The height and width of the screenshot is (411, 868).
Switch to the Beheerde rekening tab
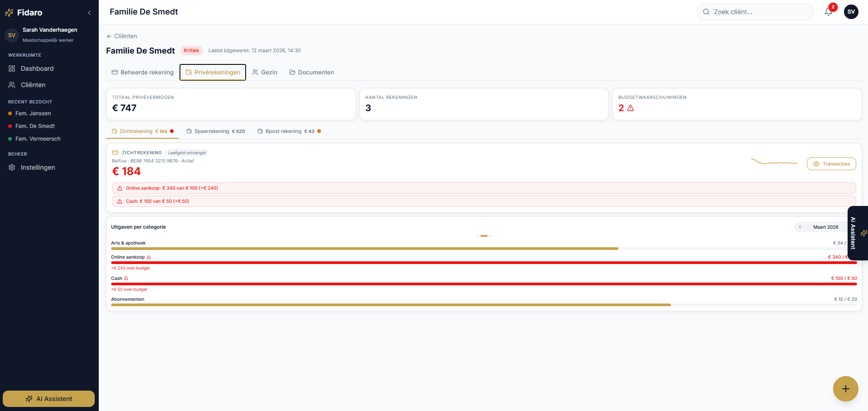143,73
